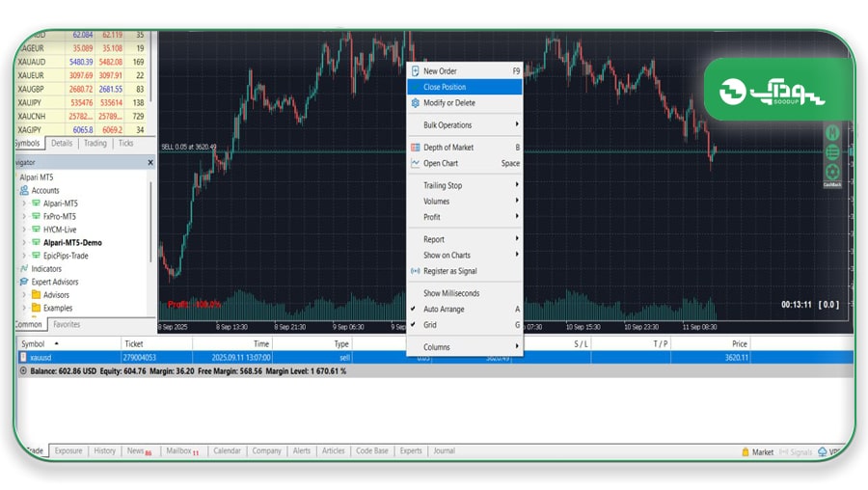This screenshot has width=868, height=490.
Task: Click the Market shopping bag icon
Action: pos(746,452)
